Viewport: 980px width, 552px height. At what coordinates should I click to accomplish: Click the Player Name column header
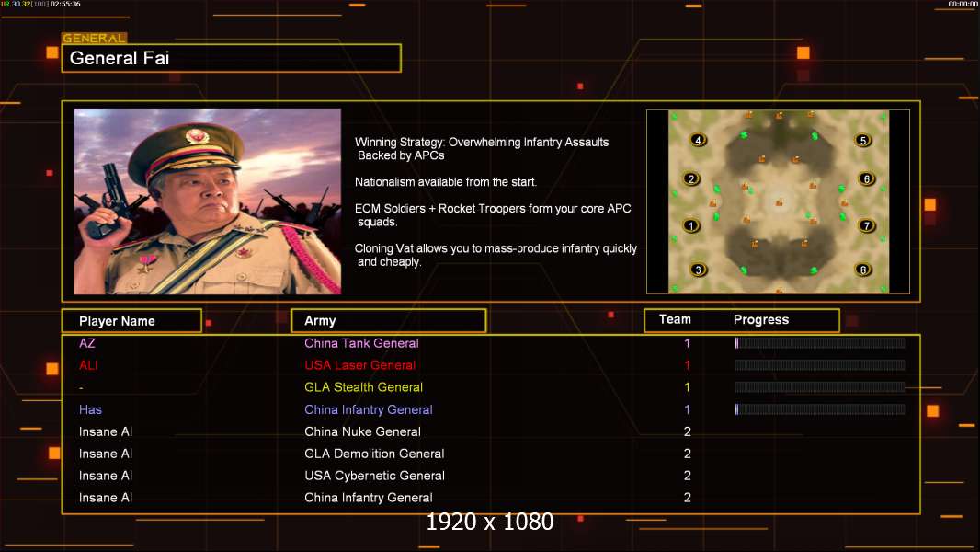pyautogui.click(x=131, y=321)
